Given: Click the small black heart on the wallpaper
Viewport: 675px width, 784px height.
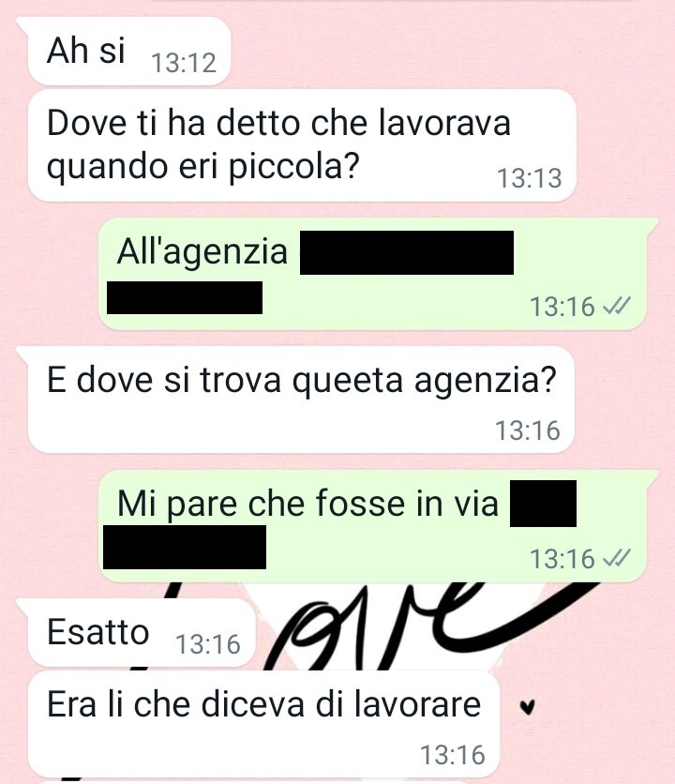Looking at the screenshot, I should click(x=527, y=707).
